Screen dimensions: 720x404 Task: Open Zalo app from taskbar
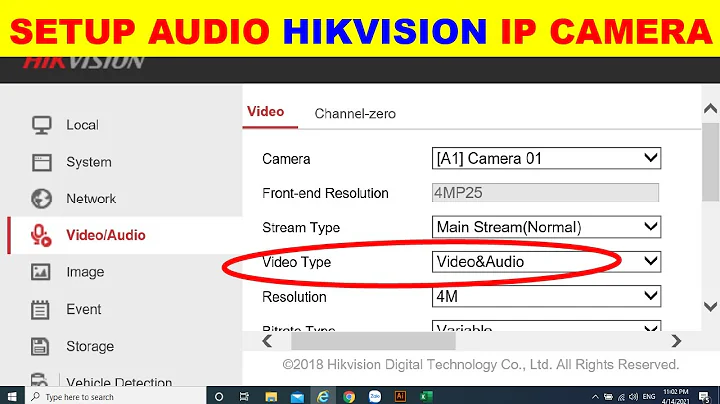[x=375, y=396]
